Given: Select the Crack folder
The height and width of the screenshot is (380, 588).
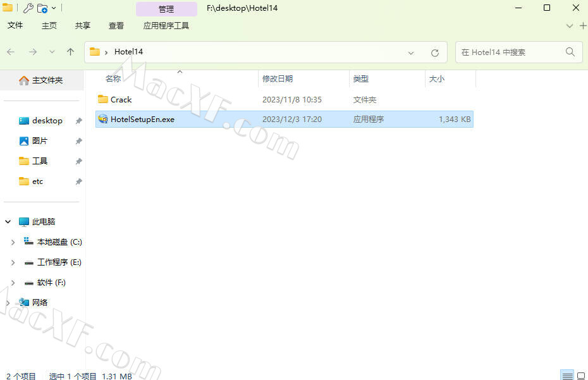Looking at the screenshot, I should [121, 100].
